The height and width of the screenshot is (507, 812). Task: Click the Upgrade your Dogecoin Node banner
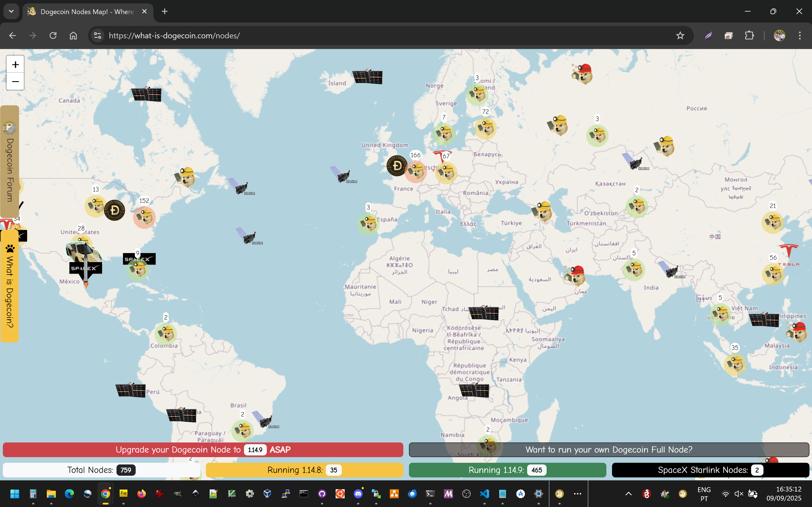203,450
